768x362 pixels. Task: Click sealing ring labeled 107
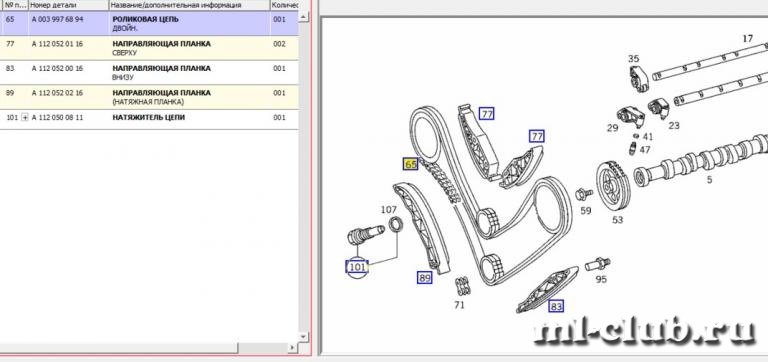point(396,225)
